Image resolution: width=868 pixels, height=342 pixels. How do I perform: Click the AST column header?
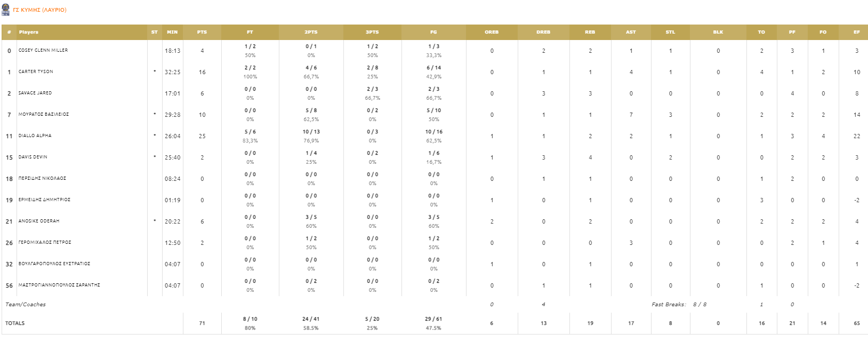click(631, 32)
